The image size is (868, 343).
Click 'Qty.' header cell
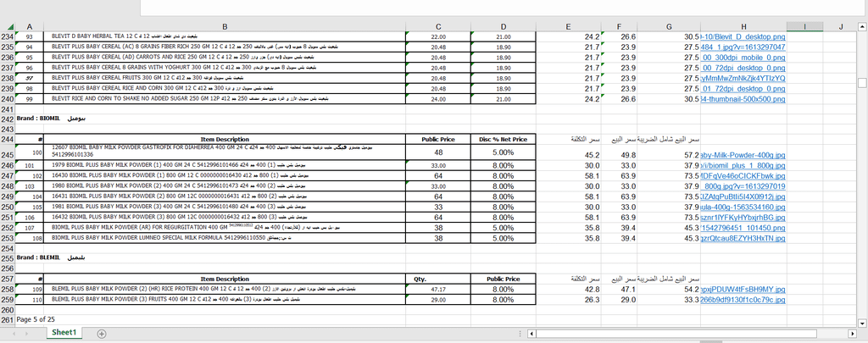tap(438, 279)
